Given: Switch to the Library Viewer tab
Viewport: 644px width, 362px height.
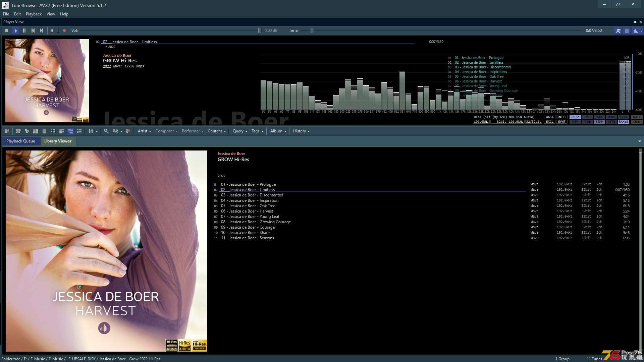Looking at the screenshot, I should [x=58, y=141].
